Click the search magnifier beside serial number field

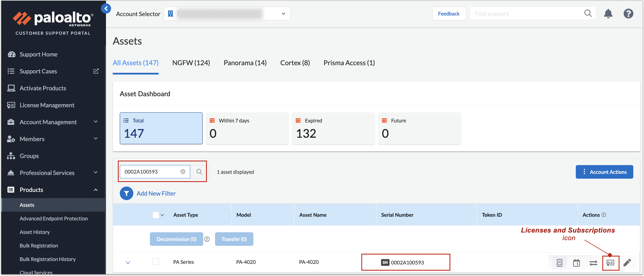(x=199, y=172)
